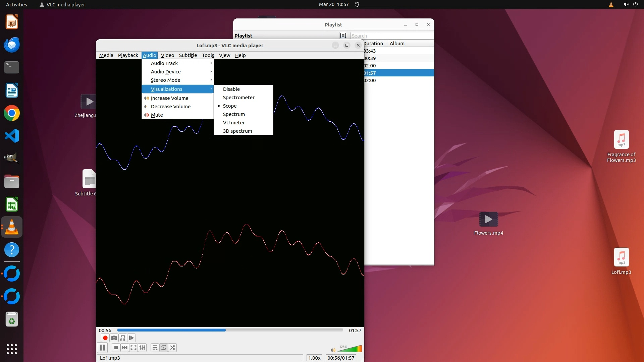Adjust the green volume slider
This screenshot has width=644, height=362.
click(350, 349)
